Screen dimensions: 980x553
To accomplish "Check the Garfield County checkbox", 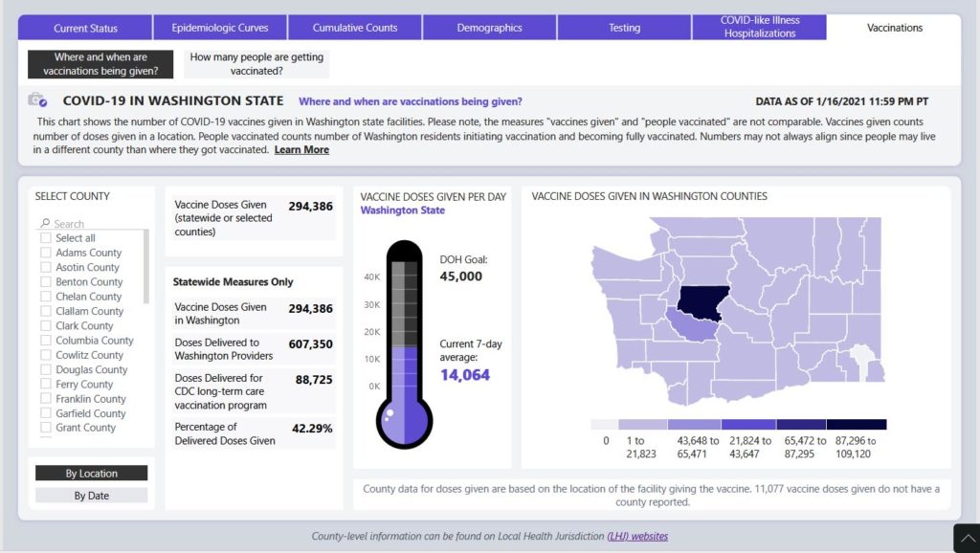I will pos(46,413).
